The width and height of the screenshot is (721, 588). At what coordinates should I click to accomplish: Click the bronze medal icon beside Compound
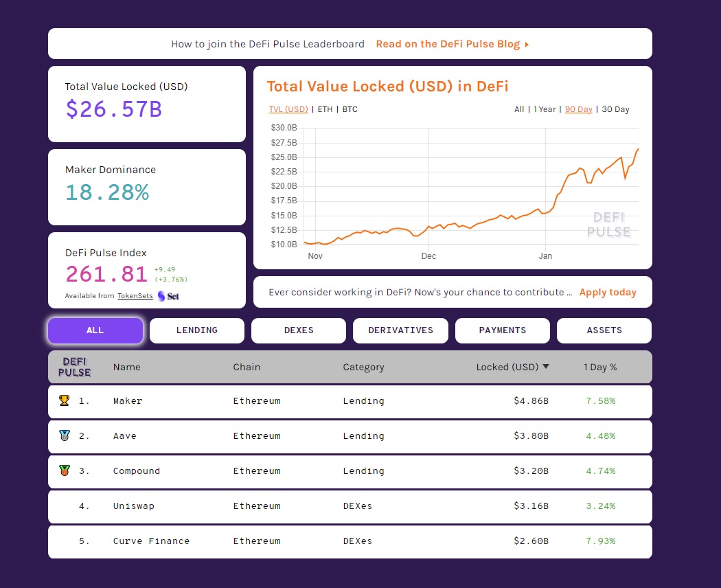(65, 471)
